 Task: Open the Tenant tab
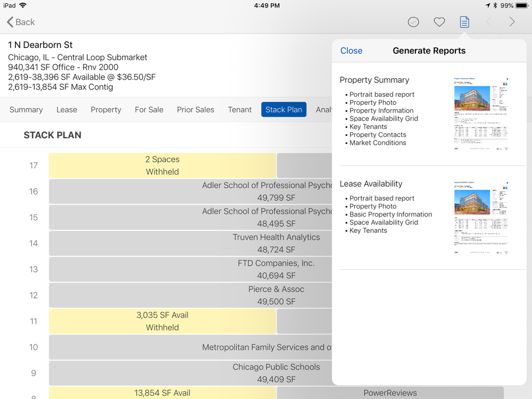[x=239, y=110]
